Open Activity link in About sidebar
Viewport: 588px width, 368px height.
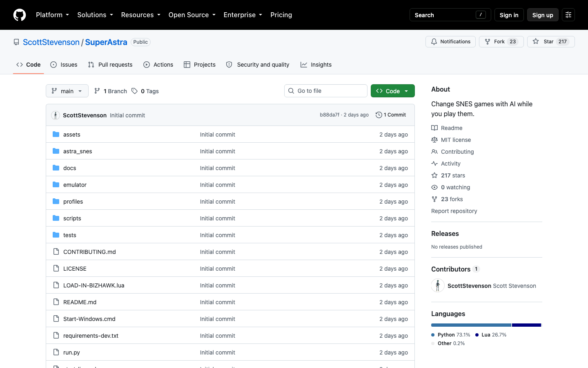(x=446, y=164)
